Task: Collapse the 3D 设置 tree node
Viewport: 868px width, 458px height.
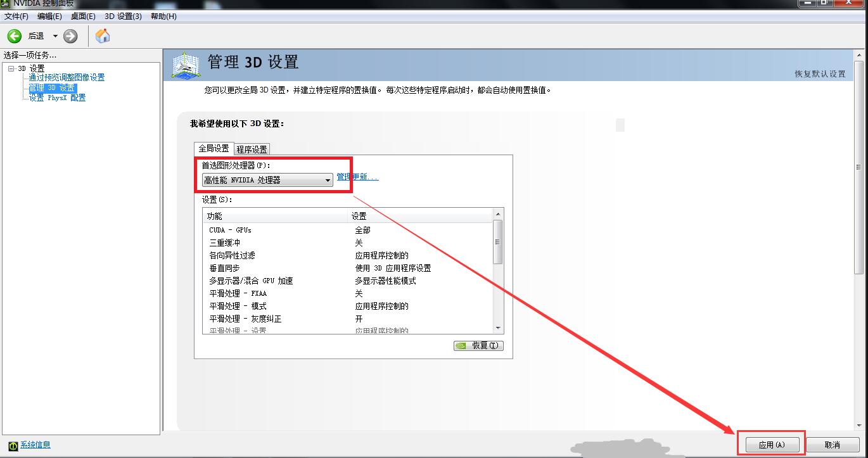Action: click(x=11, y=68)
